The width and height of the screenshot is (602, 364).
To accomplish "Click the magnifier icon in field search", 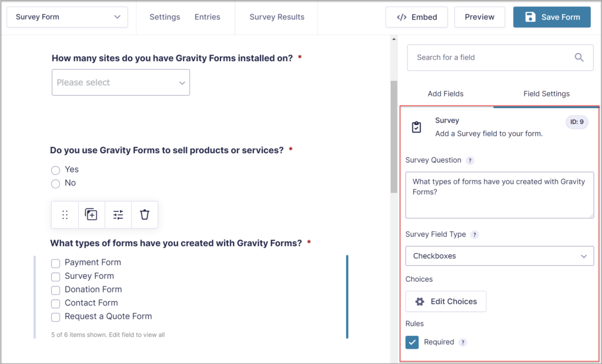I will click(579, 58).
